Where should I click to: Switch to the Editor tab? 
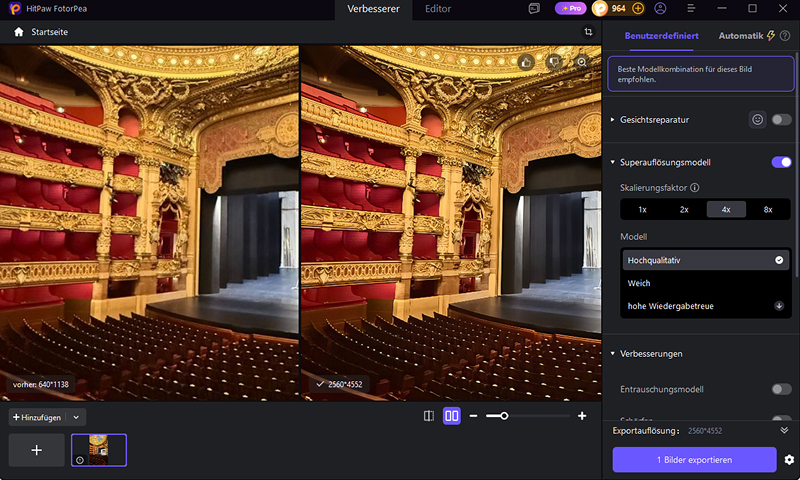pyautogui.click(x=438, y=9)
